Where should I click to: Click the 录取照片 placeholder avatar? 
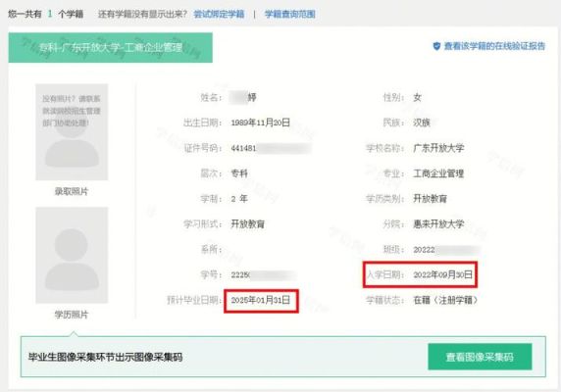point(72,132)
